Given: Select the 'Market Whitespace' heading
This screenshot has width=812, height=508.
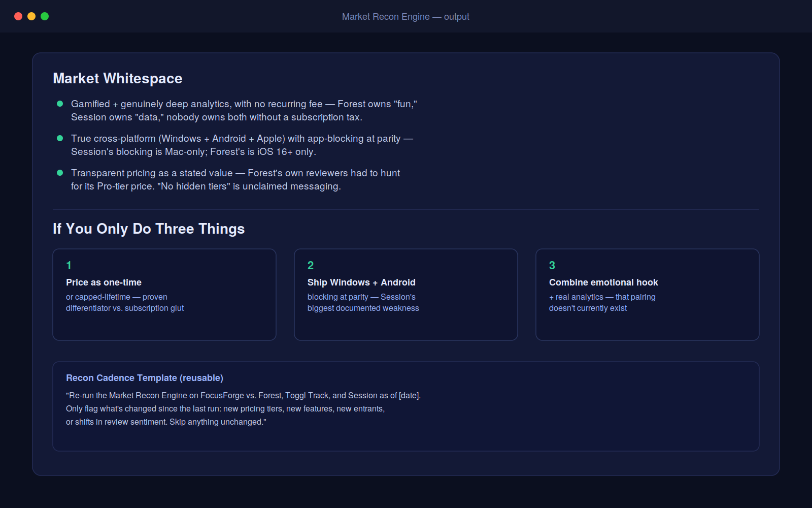Looking at the screenshot, I should pyautogui.click(x=118, y=78).
